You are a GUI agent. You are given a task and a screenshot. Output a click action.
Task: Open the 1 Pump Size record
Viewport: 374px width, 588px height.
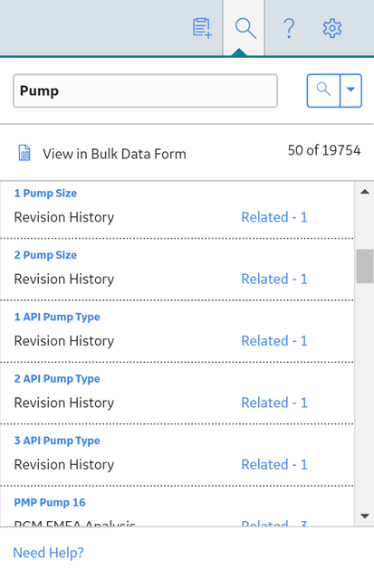pos(45,193)
